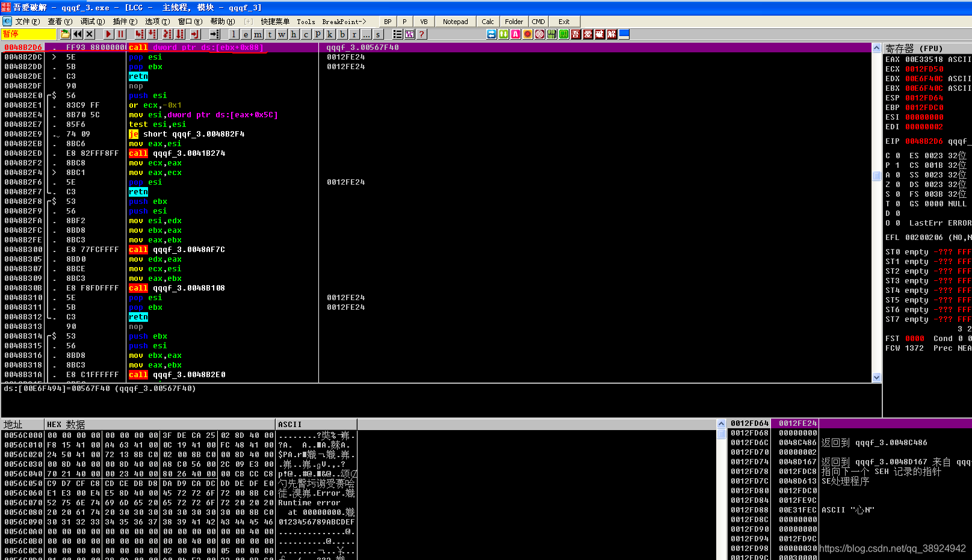
Task: Open help with the red question mark icon
Action: (x=423, y=34)
